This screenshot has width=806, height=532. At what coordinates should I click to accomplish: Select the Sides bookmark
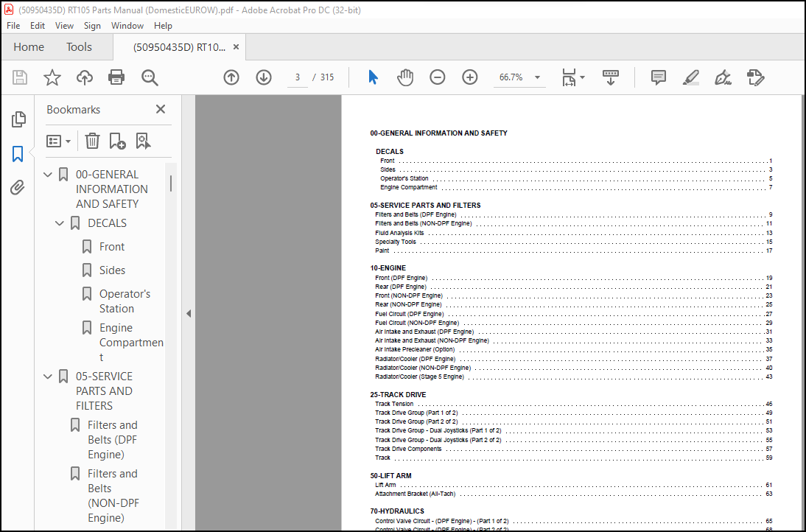tap(113, 270)
